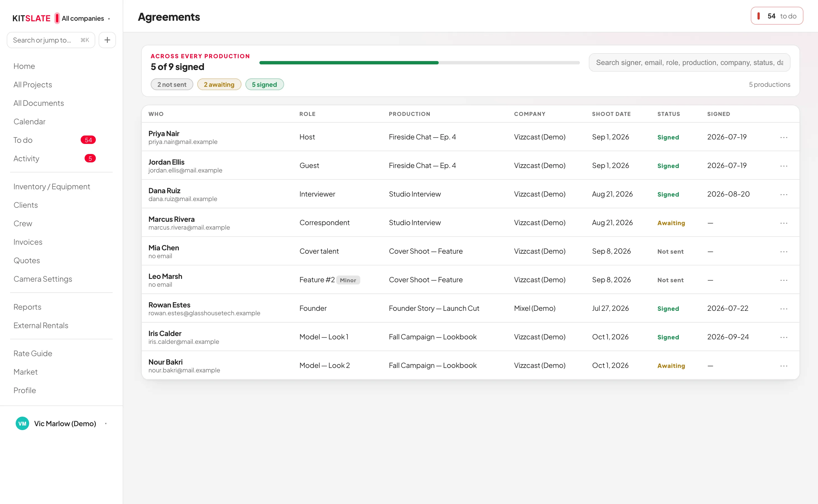This screenshot has width=818, height=504.
Task: Open row options for Priya Nair
Action: click(784, 137)
